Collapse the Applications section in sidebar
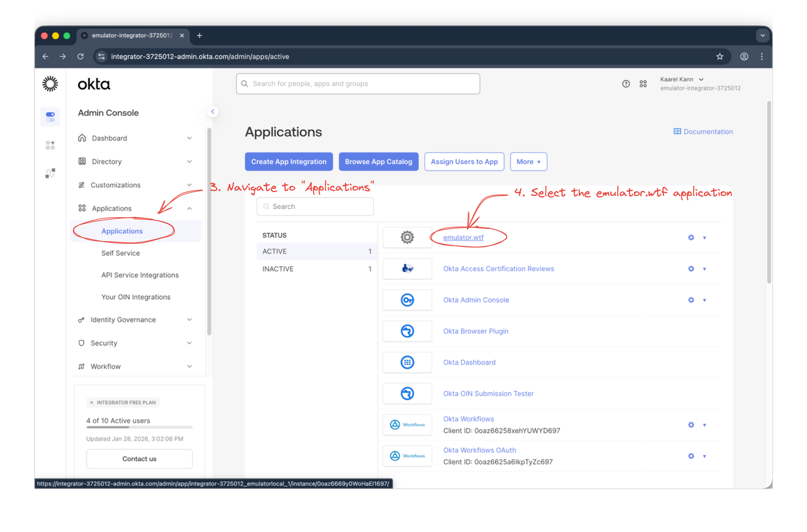This screenshot has width=807, height=532. (189, 208)
